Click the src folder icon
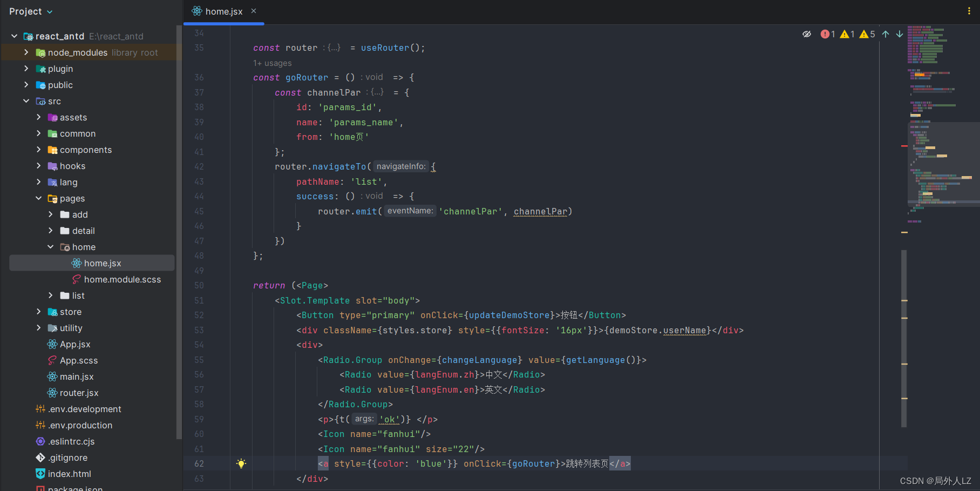The width and height of the screenshot is (980, 491). pyautogui.click(x=40, y=101)
